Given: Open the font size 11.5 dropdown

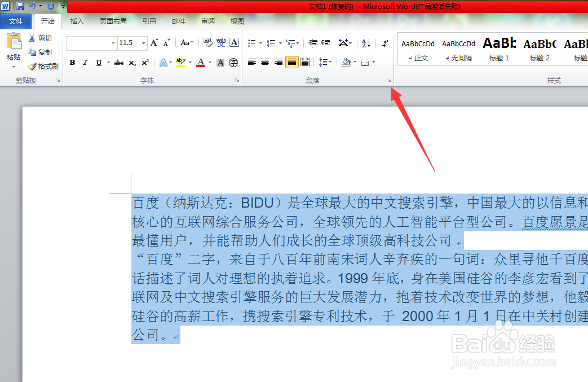Looking at the screenshot, I should pyautogui.click(x=143, y=43).
